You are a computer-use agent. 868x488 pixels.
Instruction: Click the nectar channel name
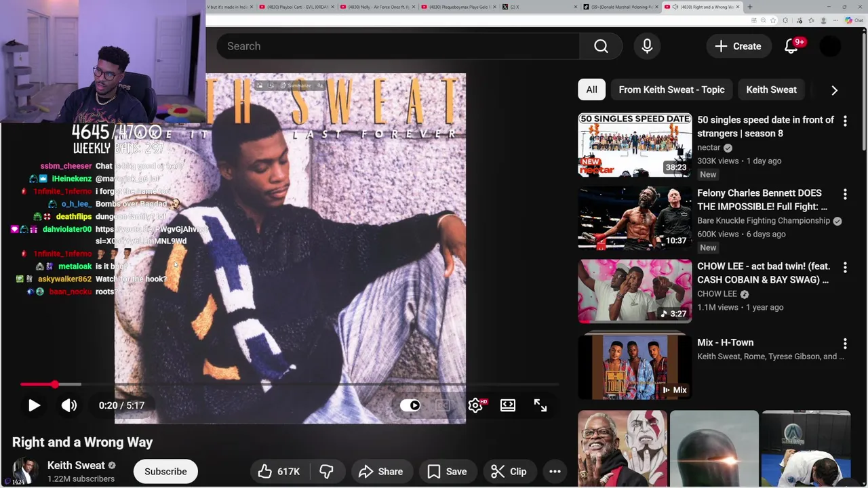coord(709,148)
